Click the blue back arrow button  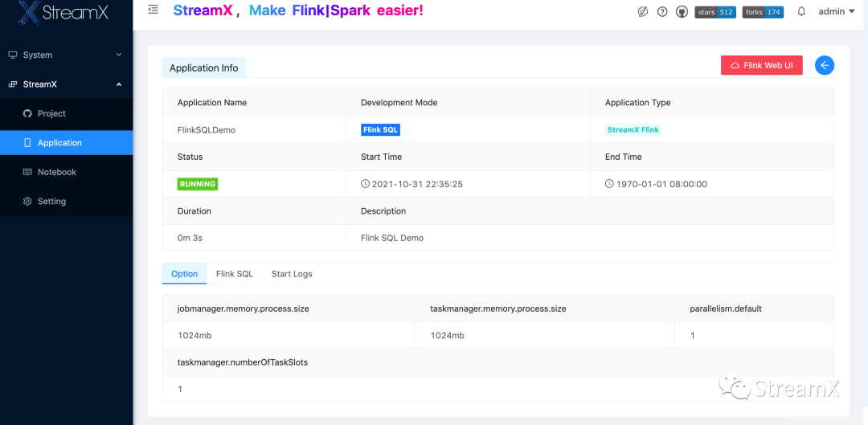click(825, 65)
